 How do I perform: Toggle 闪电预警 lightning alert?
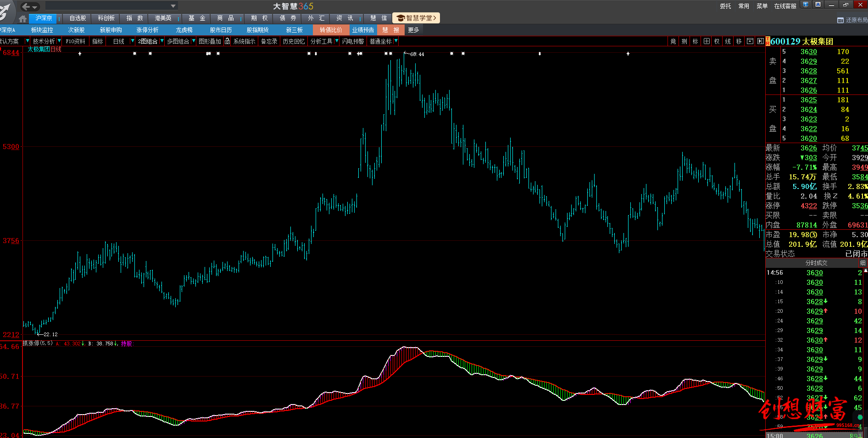pyautogui.click(x=353, y=41)
